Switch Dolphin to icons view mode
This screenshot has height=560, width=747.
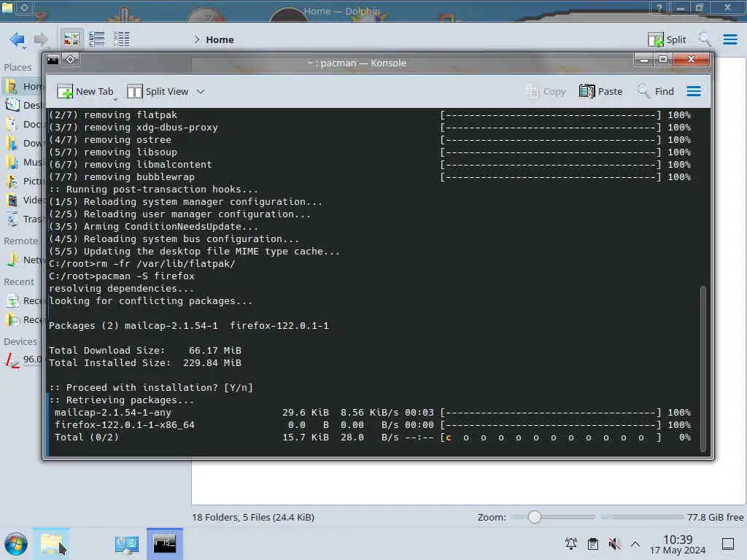coord(71,39)
